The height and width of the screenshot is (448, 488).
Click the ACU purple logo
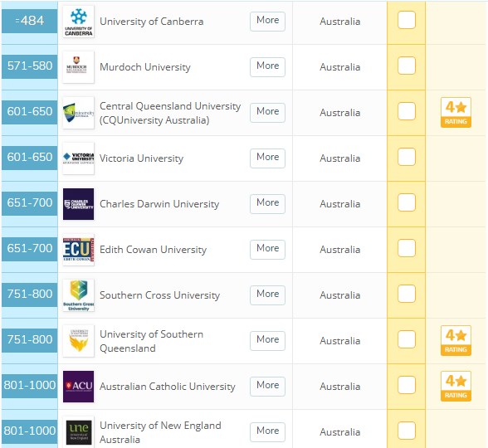(78, 387)
